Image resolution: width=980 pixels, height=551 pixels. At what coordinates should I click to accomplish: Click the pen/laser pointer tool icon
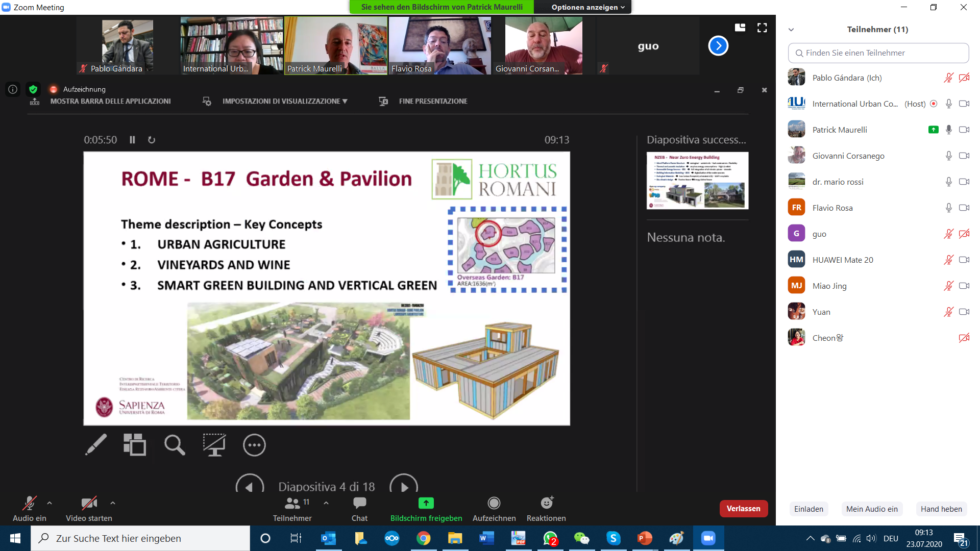tap(96, 445)
